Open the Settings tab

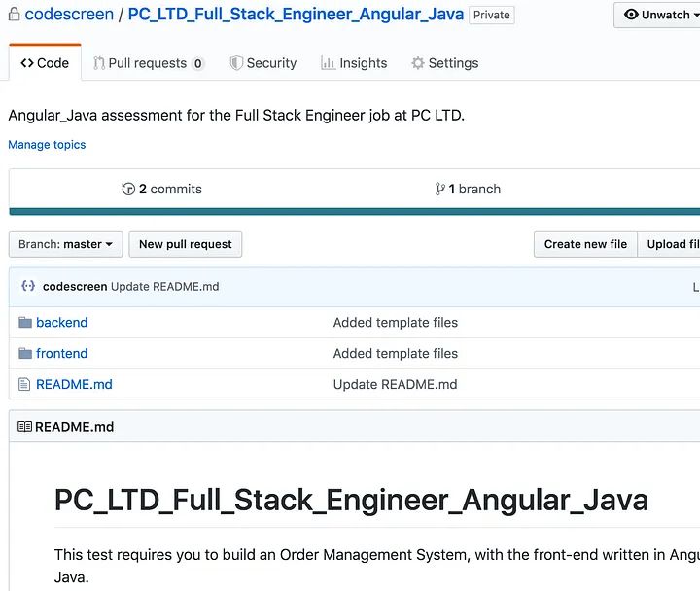click(x=445, y=63)
